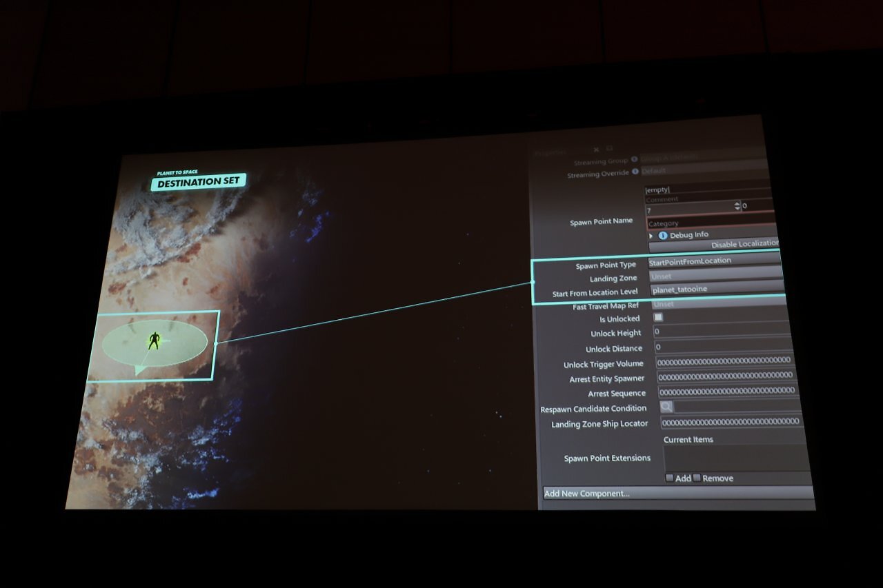Click the Debug Info blue info icon

click(x=663, y=235)
